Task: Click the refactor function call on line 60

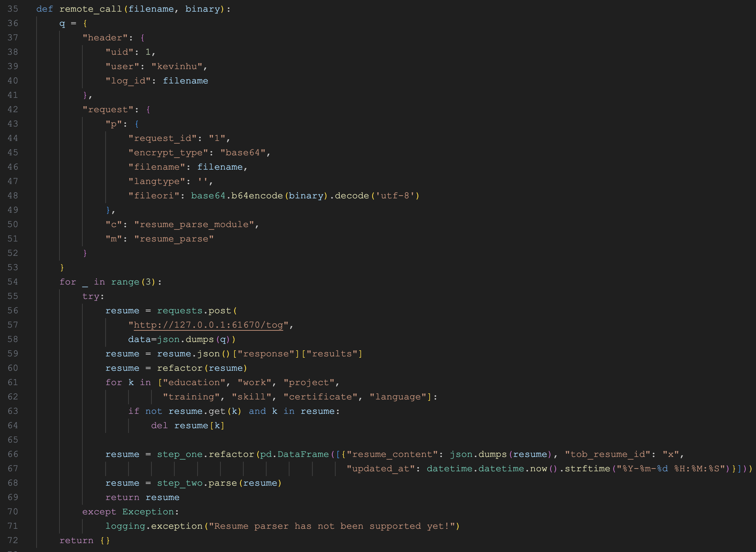Action: [x=180, y=368]
